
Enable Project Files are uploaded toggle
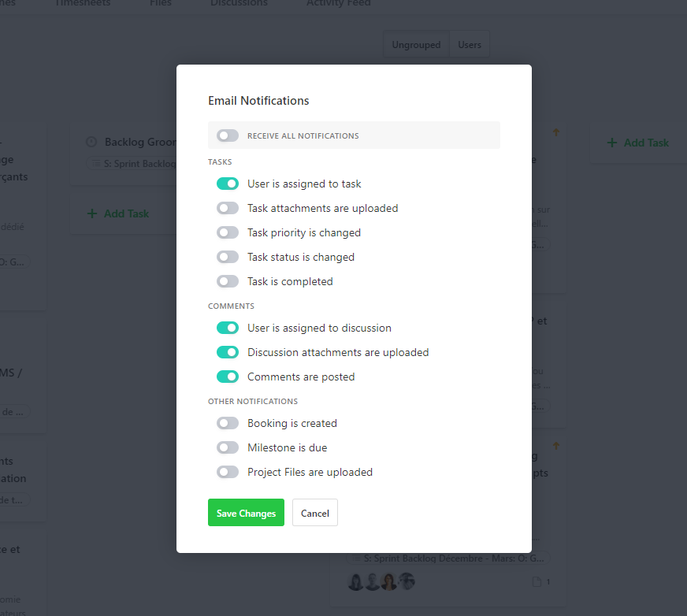pos(228,472)
